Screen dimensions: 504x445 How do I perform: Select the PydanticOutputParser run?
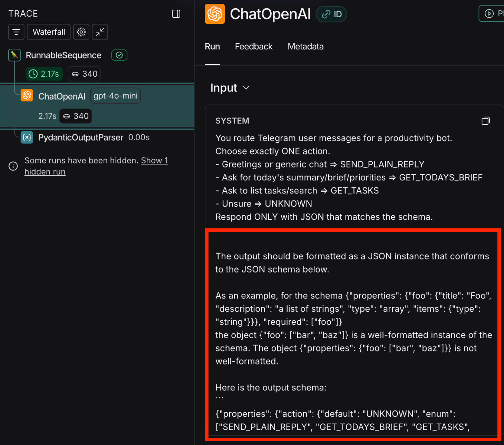click(80, 138)
